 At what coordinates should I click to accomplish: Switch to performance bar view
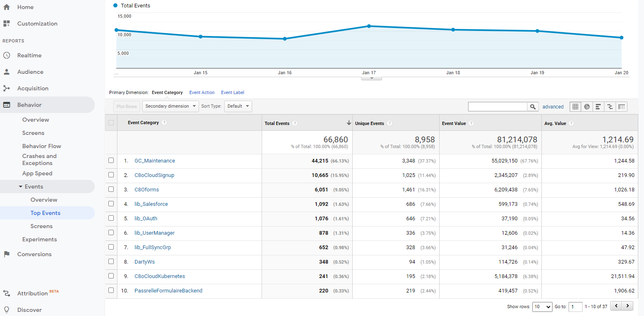click(598, 106)
